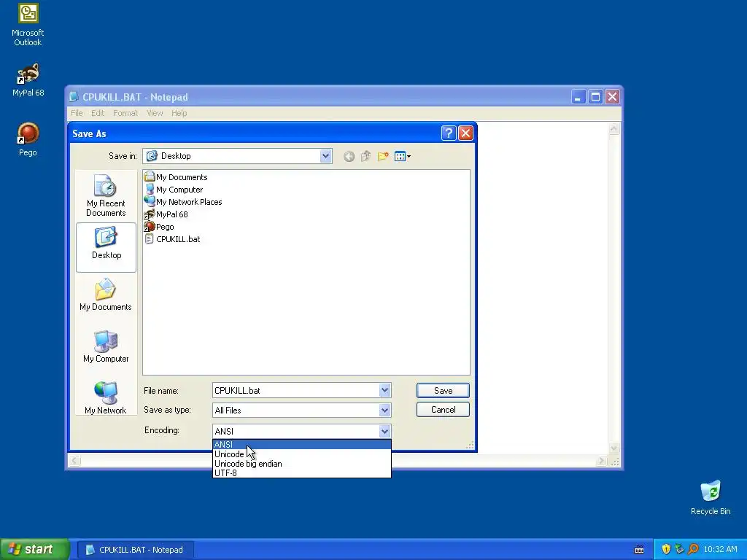The image size is (747, 560).
Task: Expand the Save in location dropdown
Action: 325,156
